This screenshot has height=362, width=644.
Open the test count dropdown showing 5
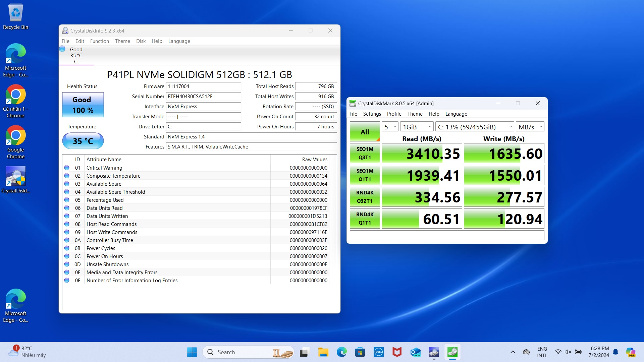[x=390, y=127]
